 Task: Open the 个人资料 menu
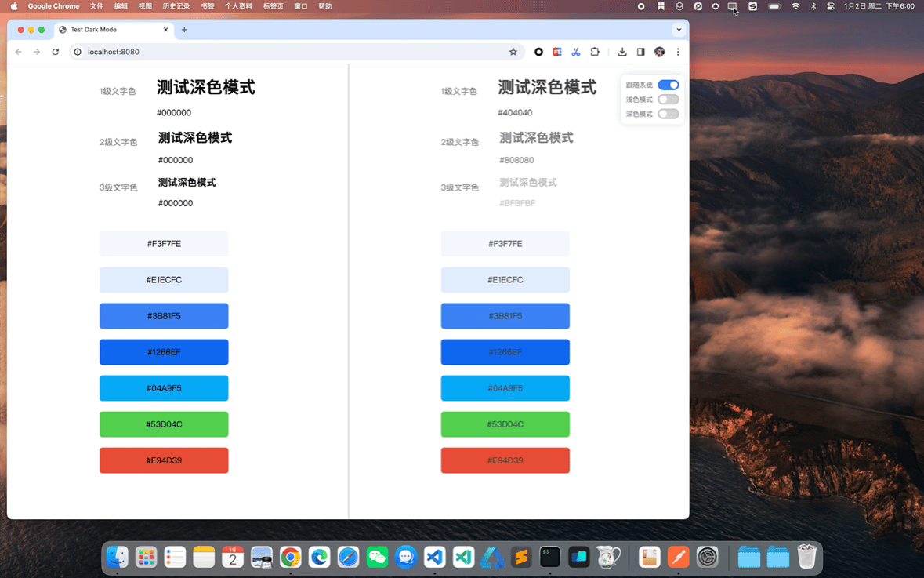(239, 6)
